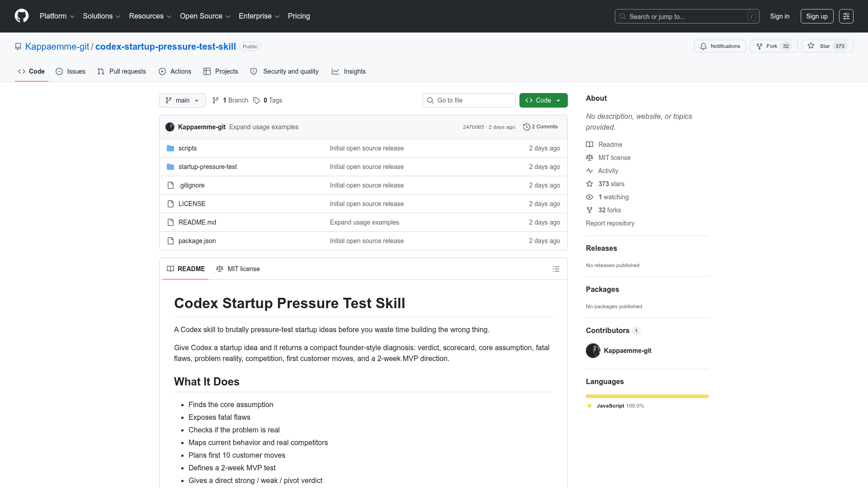
Task: Click the Notifications bell button
Action: click(x=720, y=46)
